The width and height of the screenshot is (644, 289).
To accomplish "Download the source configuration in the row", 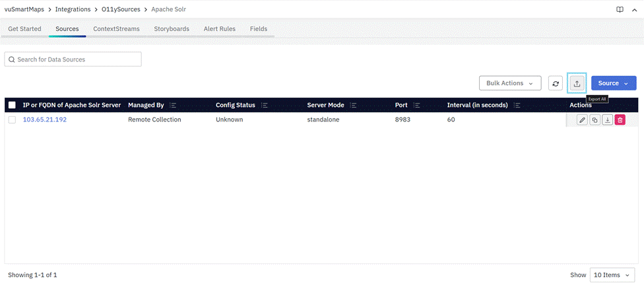I will pyautogui.click(x=607, y=120).
